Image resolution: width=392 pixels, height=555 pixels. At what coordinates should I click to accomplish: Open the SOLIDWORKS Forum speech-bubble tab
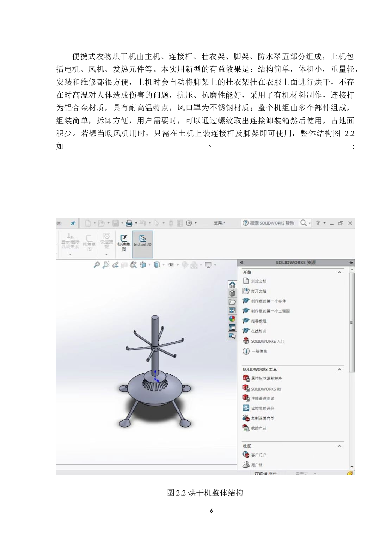pos(232,336)
